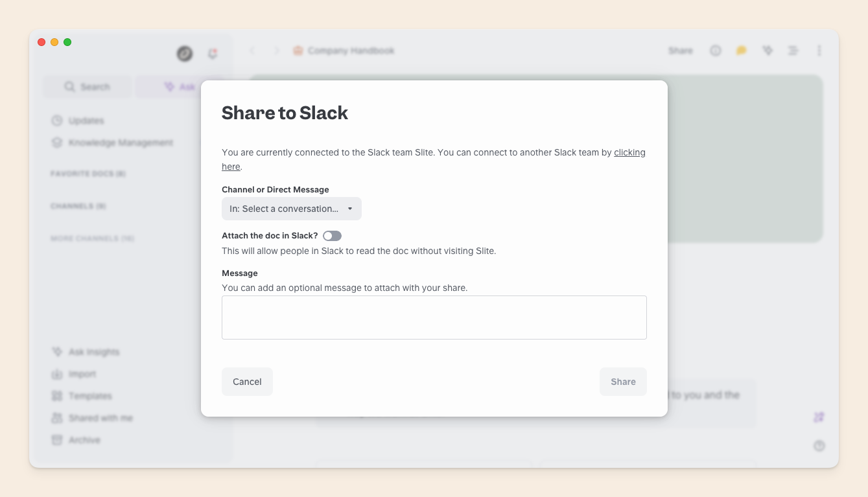This screenshot has height=497, width=868.
Task: Open the notification bell icon
Action: click(x=213, y=54)
